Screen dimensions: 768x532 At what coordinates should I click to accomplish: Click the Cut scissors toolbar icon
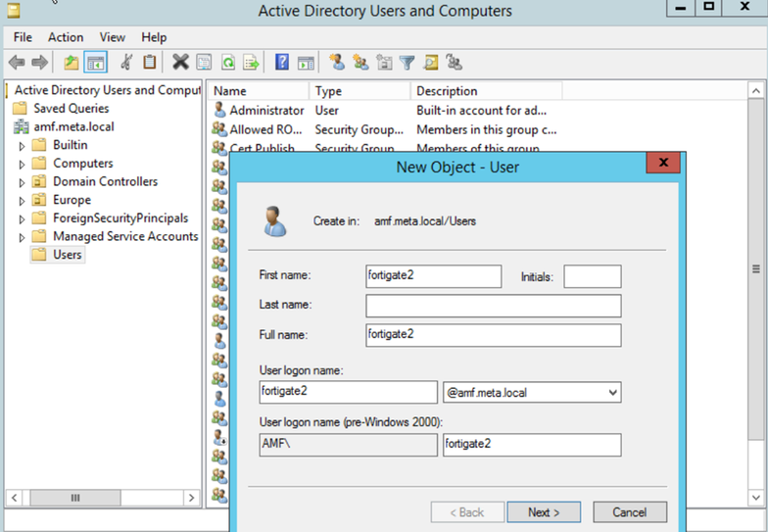coord(126,63)
